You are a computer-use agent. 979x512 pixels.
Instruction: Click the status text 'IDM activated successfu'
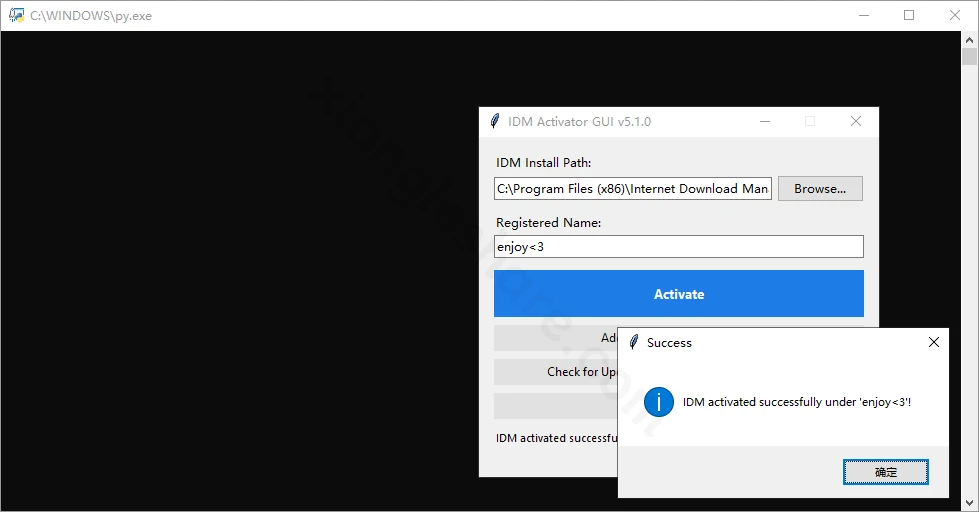[556, 438]
